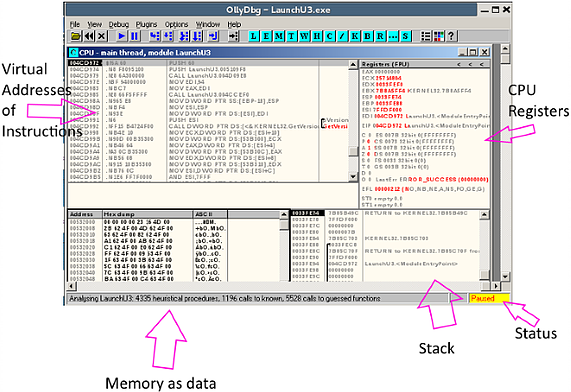This screenshot has height=392, width=571.
Task: Open the Log window with the L button
Action: tap(254, 36)
